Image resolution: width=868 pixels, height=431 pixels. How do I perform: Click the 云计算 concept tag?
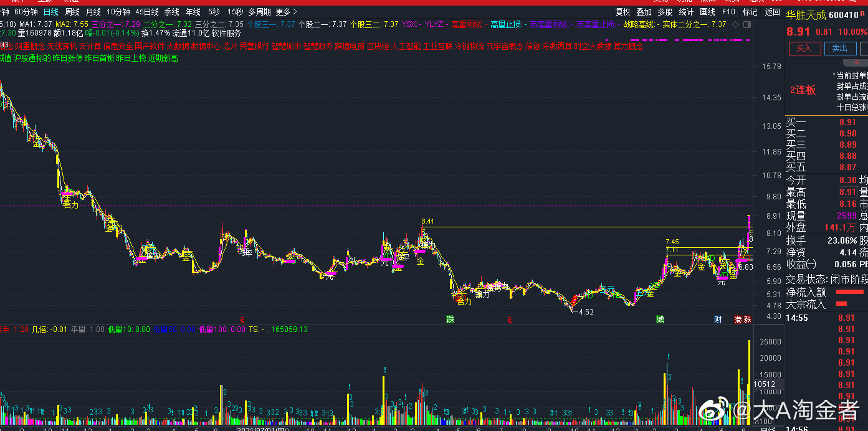[90, 46]
